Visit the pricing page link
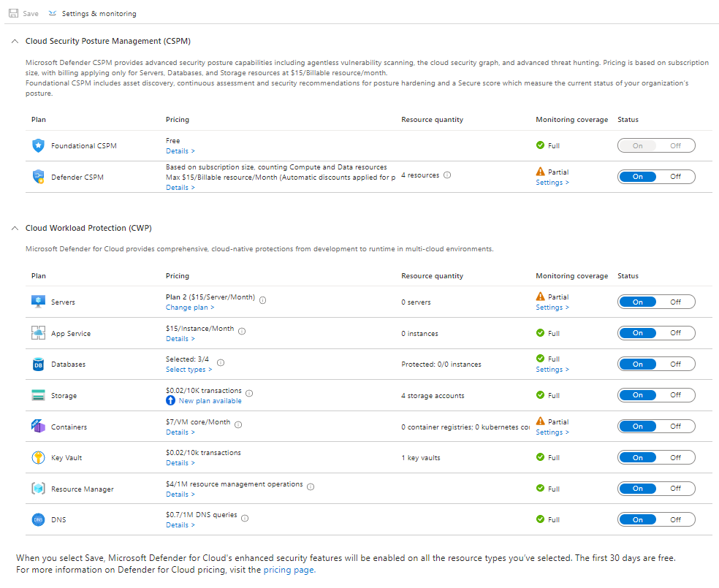Viewport: 719px width, 588px height. [289, 570]
